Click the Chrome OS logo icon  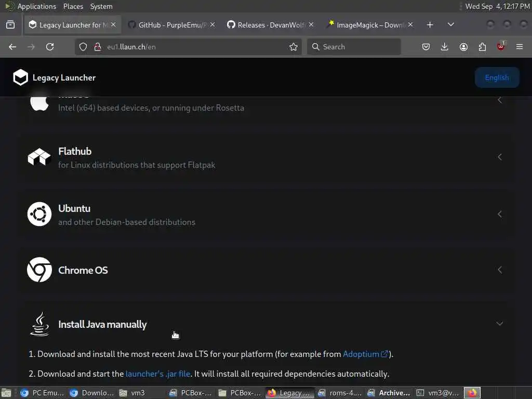coord(39,270)
